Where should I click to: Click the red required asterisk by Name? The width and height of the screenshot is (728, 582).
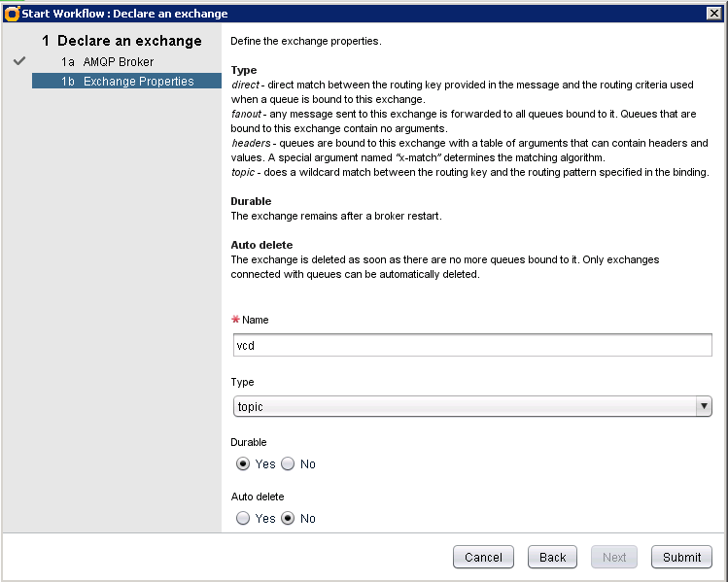coord(234,320)
